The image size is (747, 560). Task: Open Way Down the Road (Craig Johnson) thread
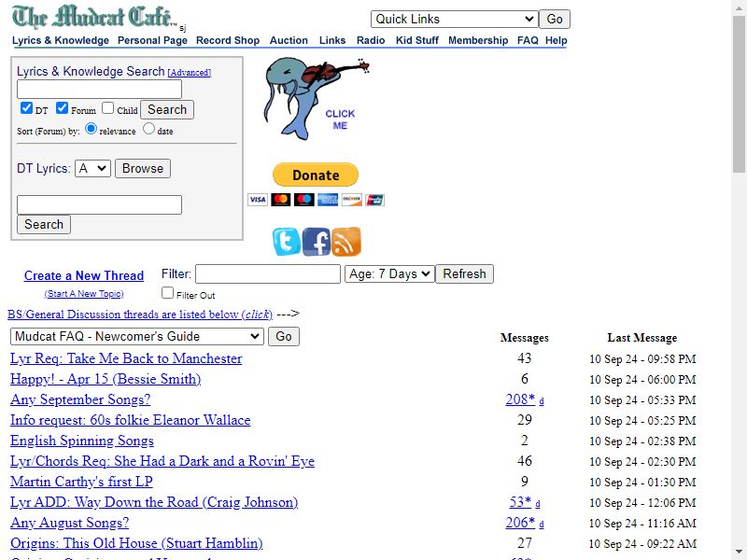coord(154,502)
